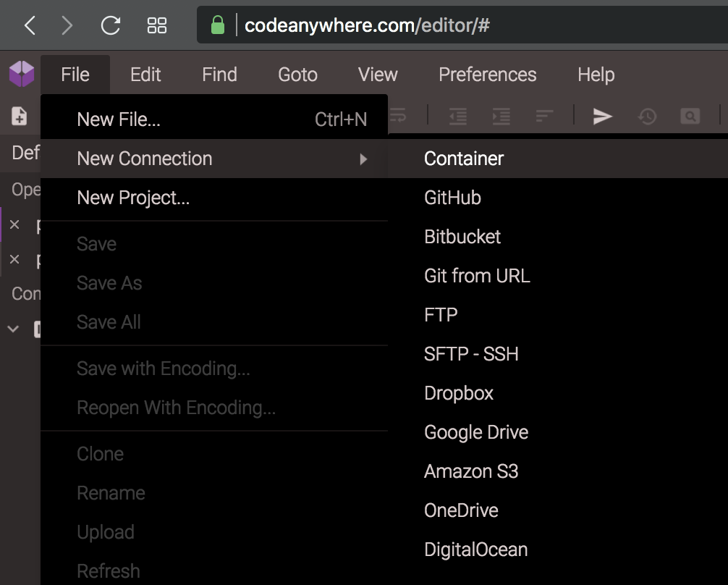Viewport: 728px width, 585px height.
Task: Go back using the browser back arrow
Action: coord(30,25)
